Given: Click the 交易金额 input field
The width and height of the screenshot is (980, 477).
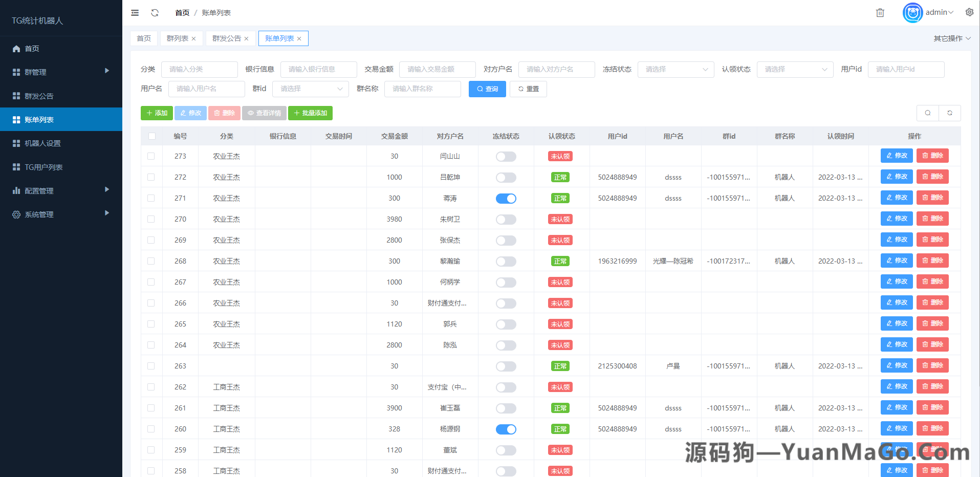Looking at the screenshot, I should tap(437, 69).
